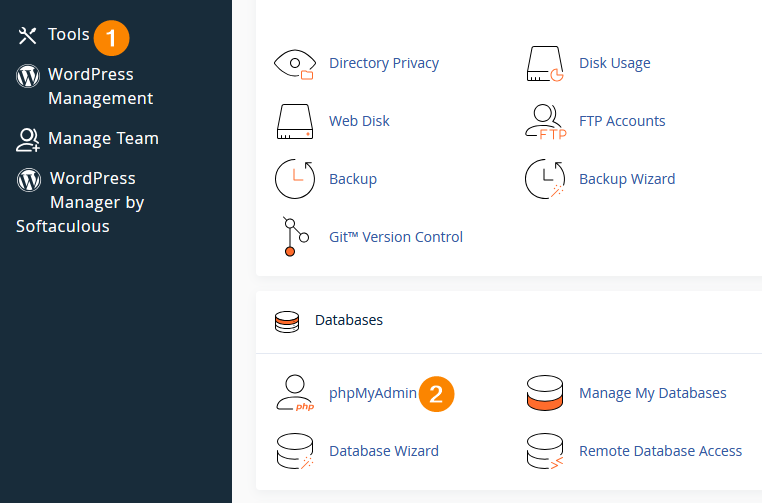Click the Softaculous WordPress Manager icon
This screenshot has width=762, height=503.
29,180
